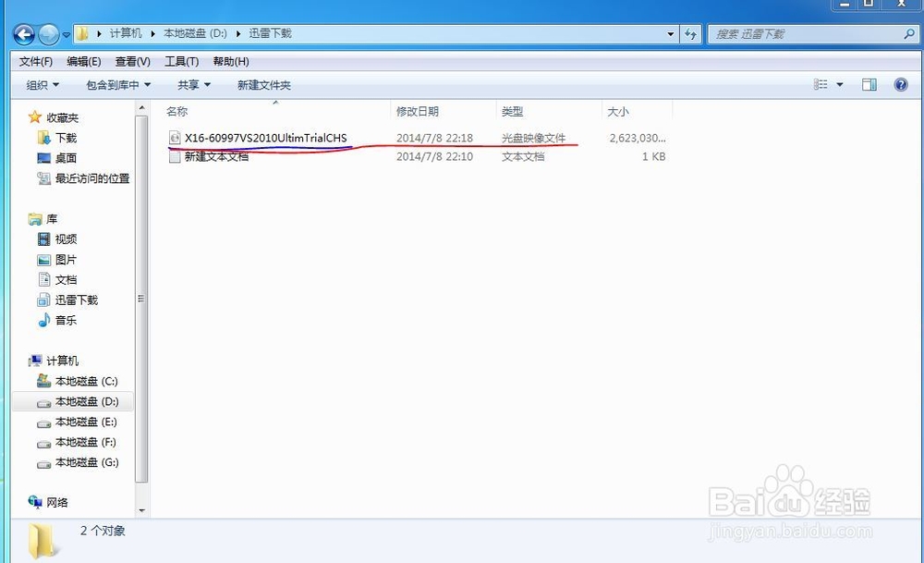Image resolution: width=924 pixels, height=563 pixels.
Task: Select 计算机 in address bar breadcrumb
Action: click(126, 33)
